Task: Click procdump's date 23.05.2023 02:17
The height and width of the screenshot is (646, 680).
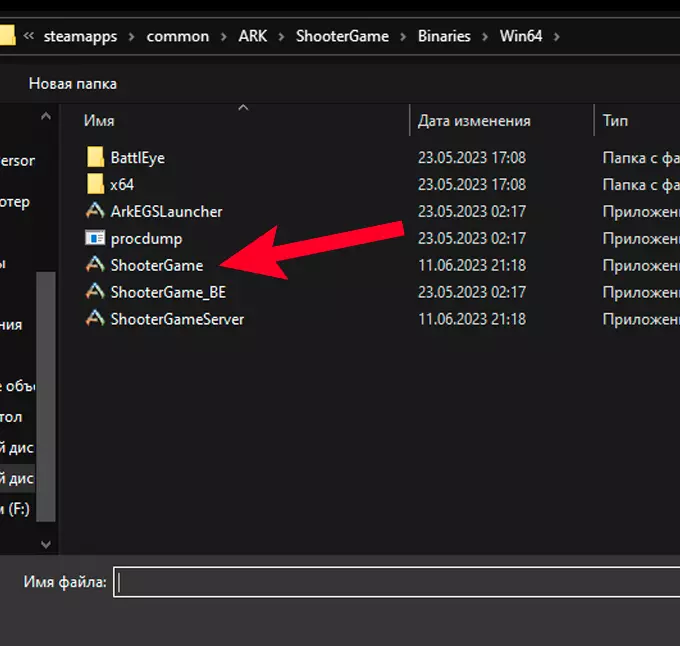Action: (472, 238)
